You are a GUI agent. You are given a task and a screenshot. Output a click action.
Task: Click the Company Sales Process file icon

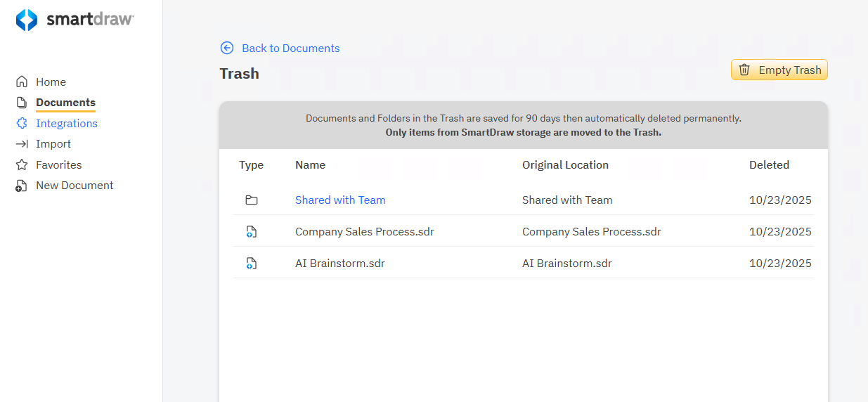tap(252, 232)
